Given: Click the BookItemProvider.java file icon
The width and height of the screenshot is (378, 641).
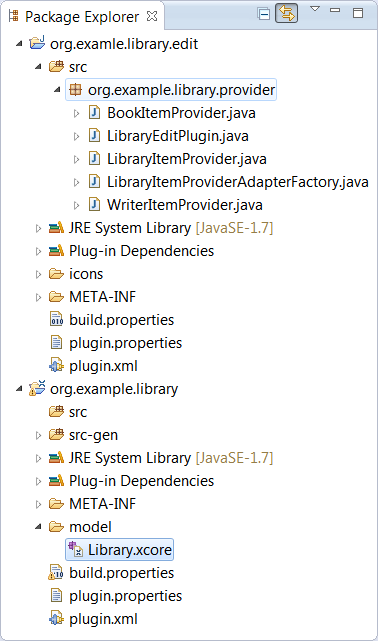Looking at the screenshot, I should click(94, 112).
